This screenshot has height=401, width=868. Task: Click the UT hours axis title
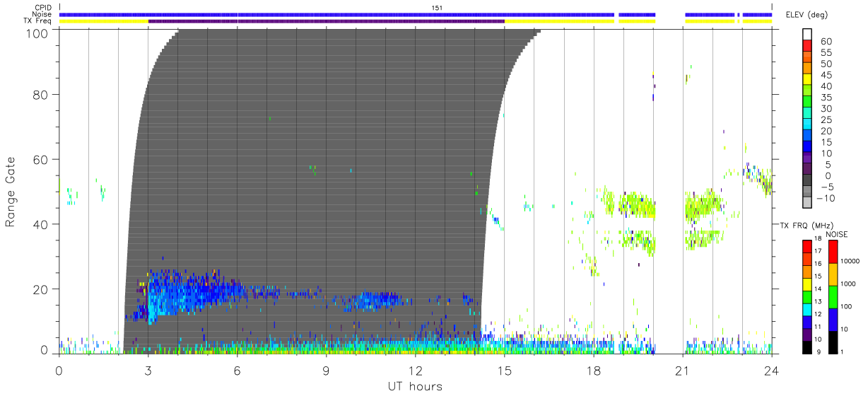click(x=414, y=386)
